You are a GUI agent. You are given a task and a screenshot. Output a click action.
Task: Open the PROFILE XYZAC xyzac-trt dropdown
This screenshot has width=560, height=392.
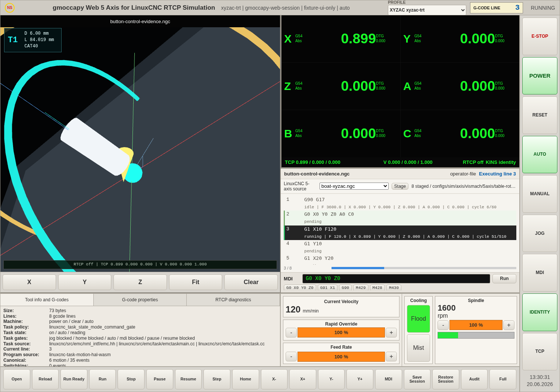(427, 10)
